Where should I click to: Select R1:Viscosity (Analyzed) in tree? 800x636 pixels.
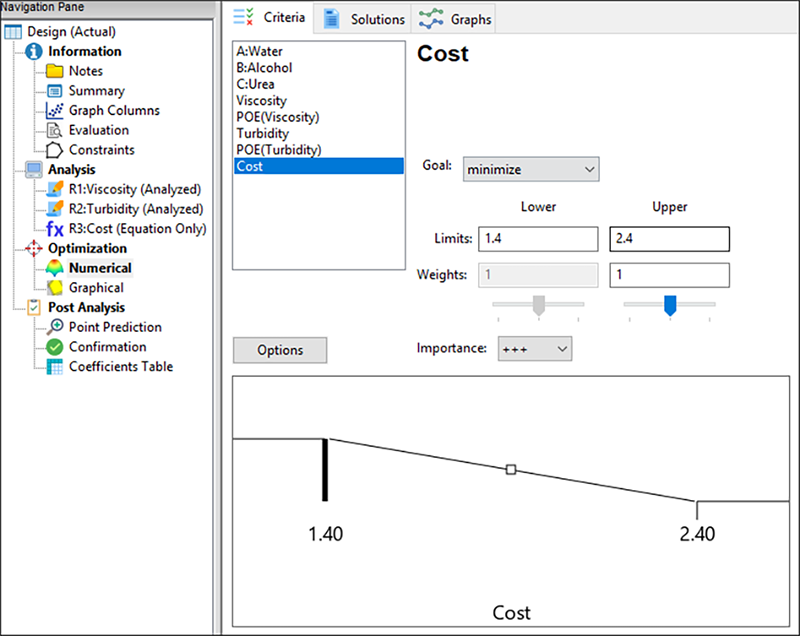point(134,189)
